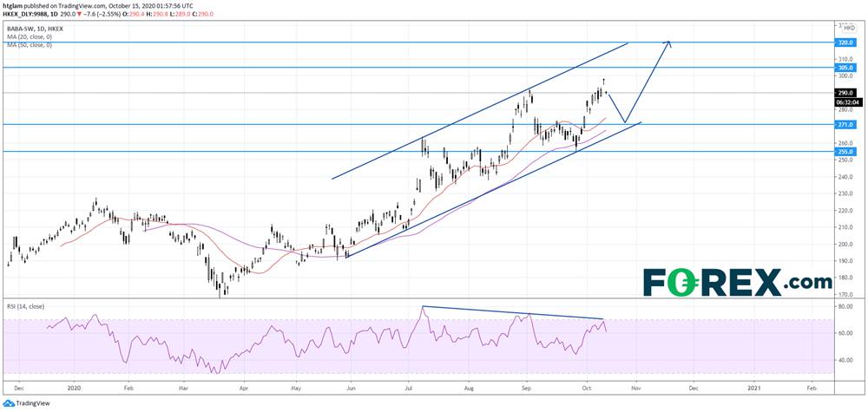The height and width of the screenshot is (412, 868).
Task: Click the Sep label on time axis
Action: pos(528,391)
